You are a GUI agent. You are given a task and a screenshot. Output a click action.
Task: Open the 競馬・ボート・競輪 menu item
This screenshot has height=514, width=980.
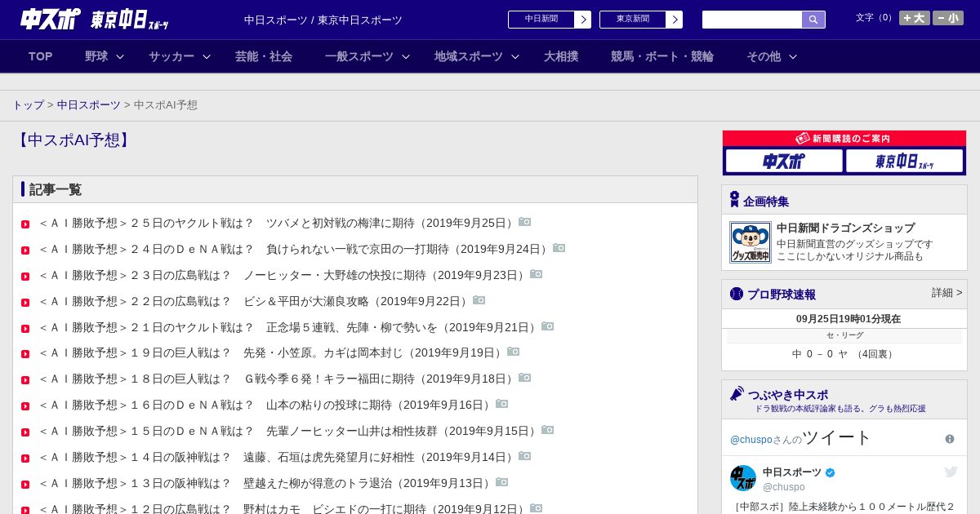coord(662,56)
